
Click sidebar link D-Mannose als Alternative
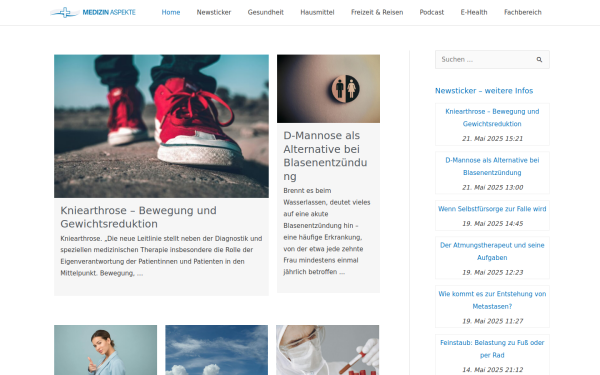coord(492,166)
